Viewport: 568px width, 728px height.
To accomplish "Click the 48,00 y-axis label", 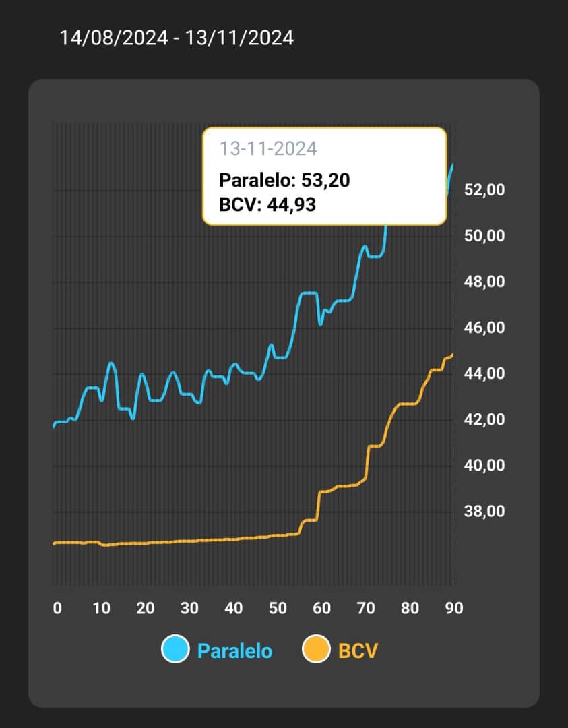I will coord(484,282).
